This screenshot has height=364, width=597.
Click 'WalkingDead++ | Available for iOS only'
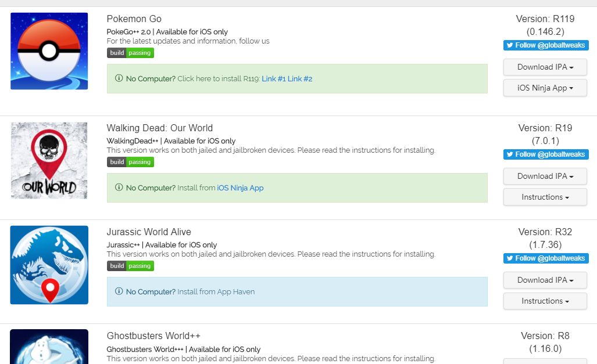171,140
